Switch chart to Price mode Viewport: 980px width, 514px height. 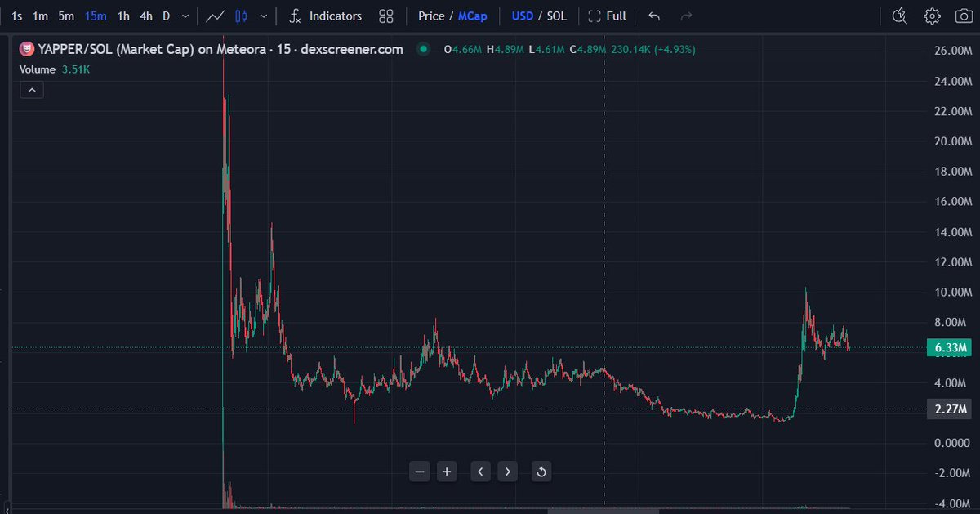pyautogui.click(x=431, y=16)
